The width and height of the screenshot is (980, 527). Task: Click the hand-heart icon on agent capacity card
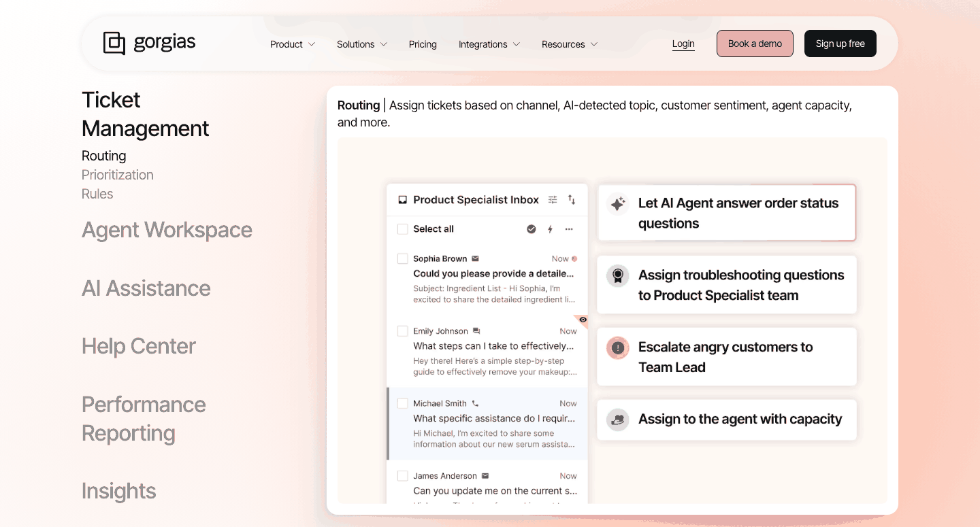pos(618,420)
